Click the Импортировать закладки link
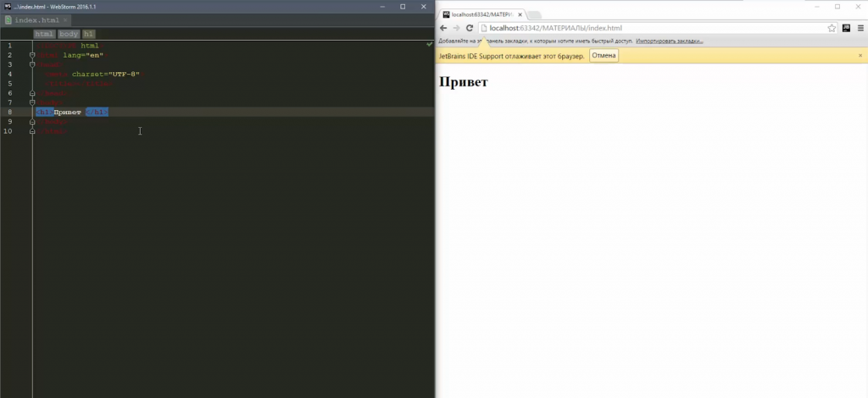 click(x=670, y=41)
